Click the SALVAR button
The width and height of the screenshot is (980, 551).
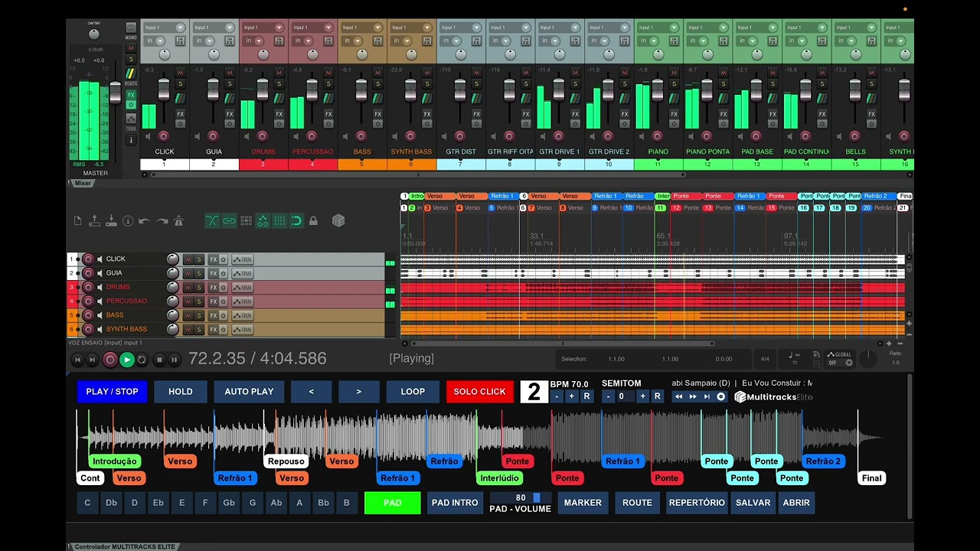[753, 503]
